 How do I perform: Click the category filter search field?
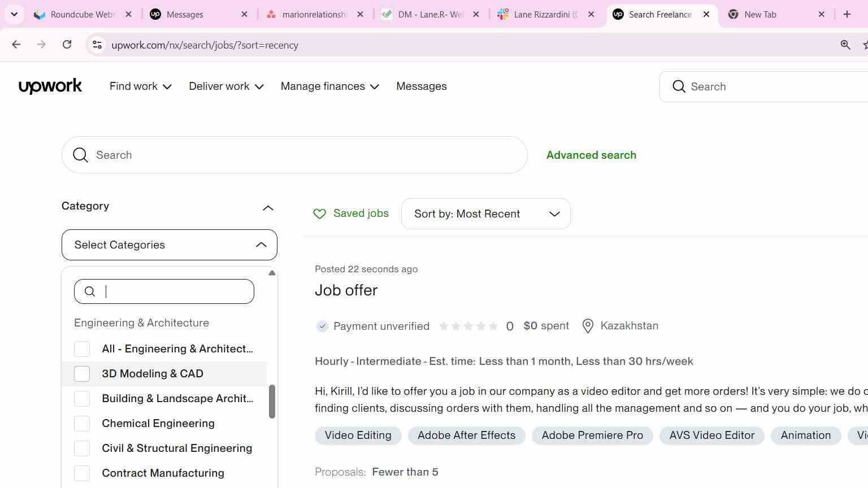pos(164,291)
